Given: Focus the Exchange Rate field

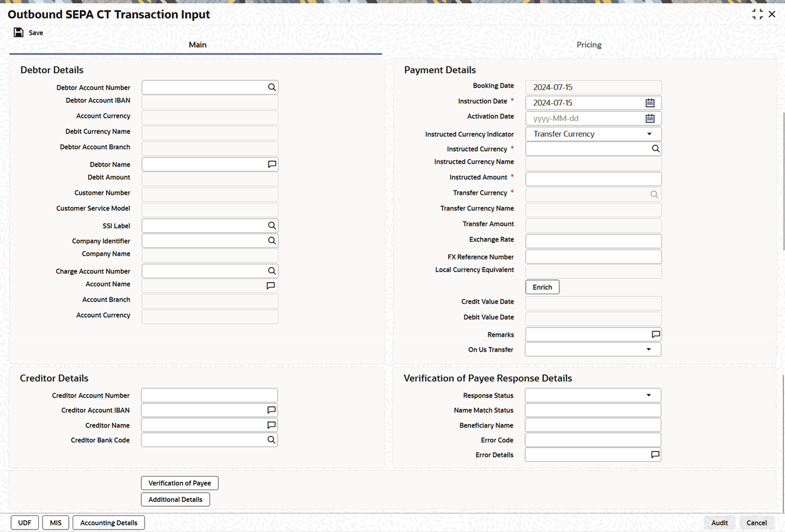Looking at the screenshot, I should tap(594, 241).
